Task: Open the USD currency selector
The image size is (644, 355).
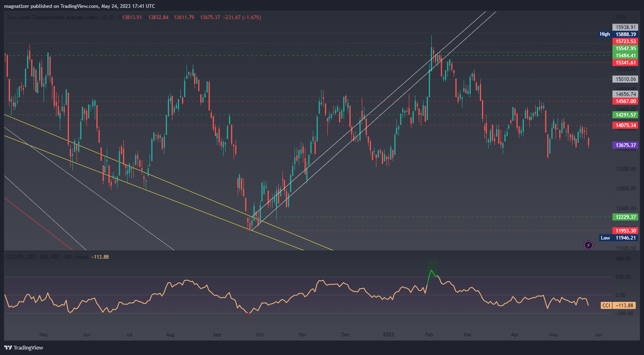Action: (x=621, y=17)
